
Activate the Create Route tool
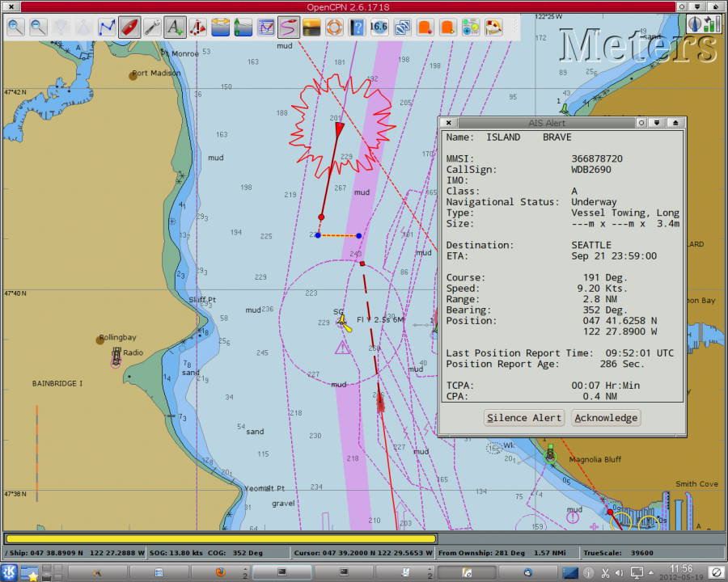(x=107, y=27)
